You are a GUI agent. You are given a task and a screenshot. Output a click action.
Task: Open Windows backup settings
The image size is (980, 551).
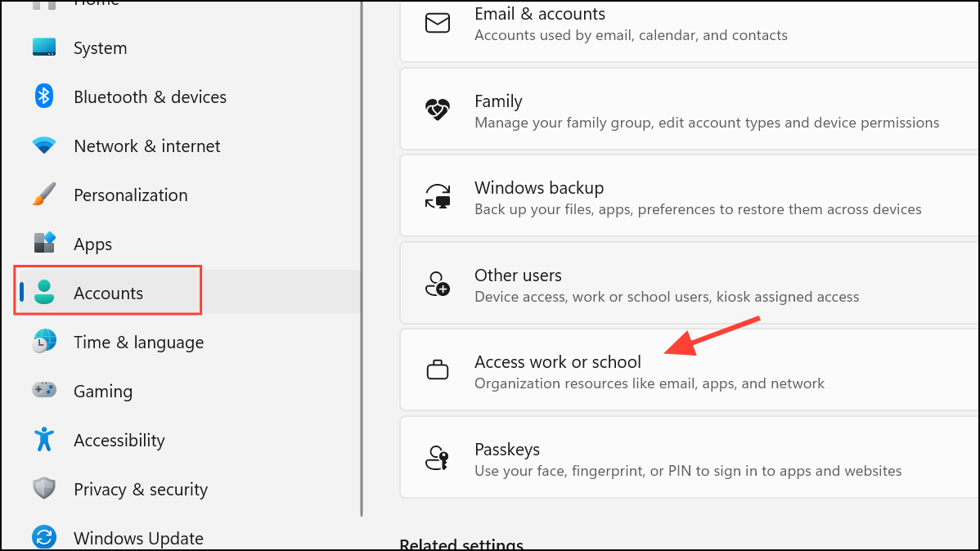click(689, 195)
